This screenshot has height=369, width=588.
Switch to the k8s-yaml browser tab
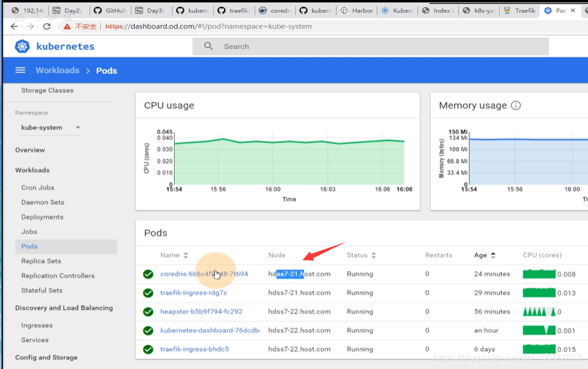[x=479, y=10]
